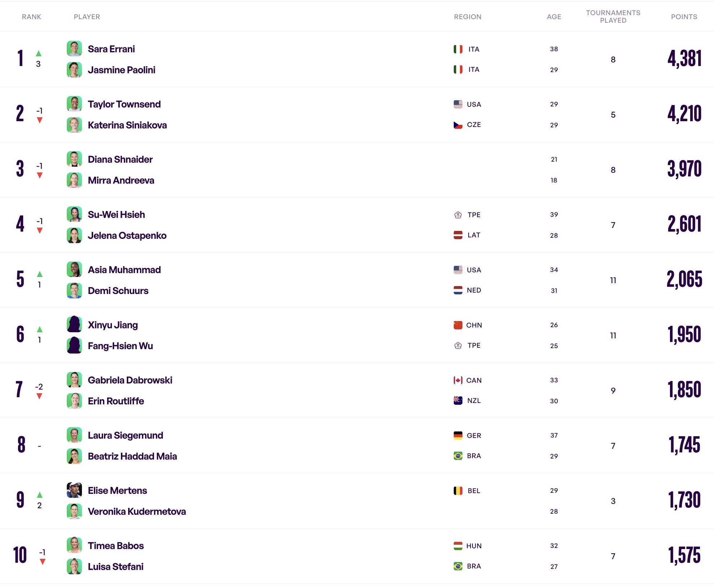Click the China flag for Xinyu Jiang
The height and width of the screenshot is (588, 714).
[x=458, y=325]
